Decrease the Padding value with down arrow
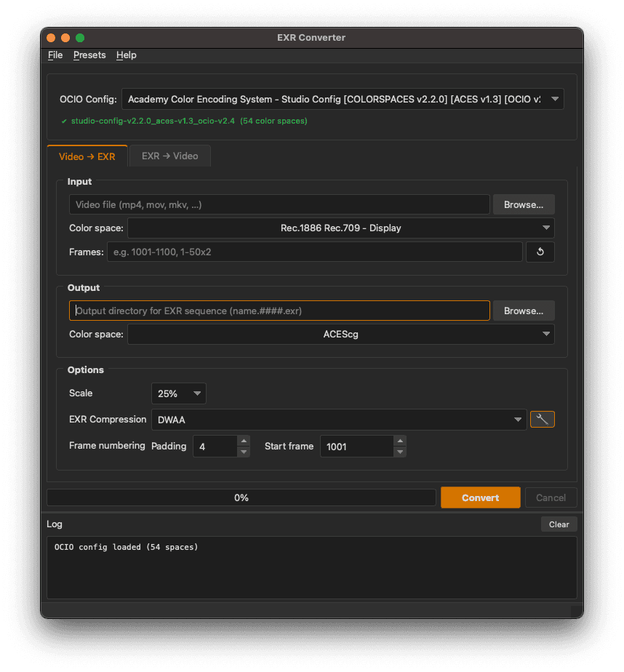The image size is (624, 672). point(244,452)
